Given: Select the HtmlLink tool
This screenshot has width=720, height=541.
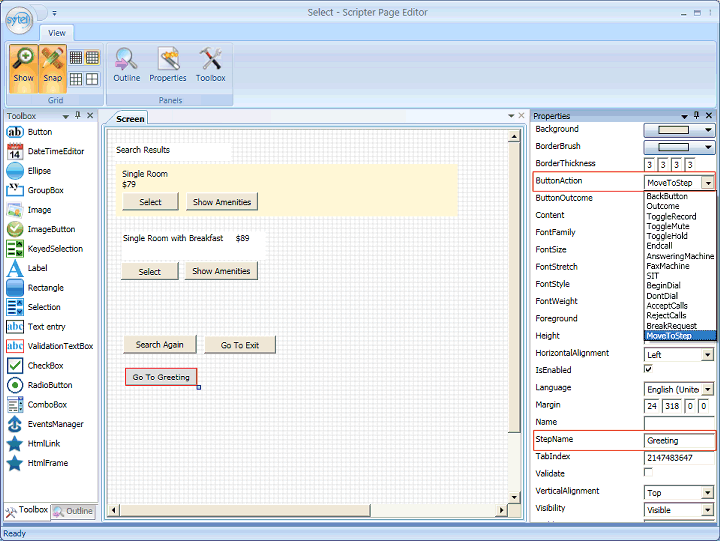Looking at the screenshot, I should coord(34,443).
